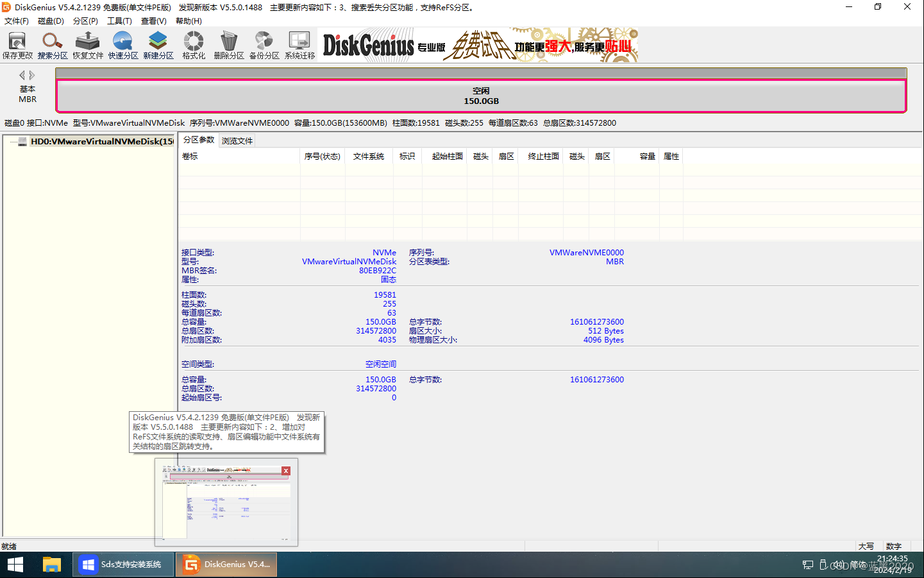Click New Partition (新建分区) icon
This screenshot has width=924, height=578.
tap(158, 46)
